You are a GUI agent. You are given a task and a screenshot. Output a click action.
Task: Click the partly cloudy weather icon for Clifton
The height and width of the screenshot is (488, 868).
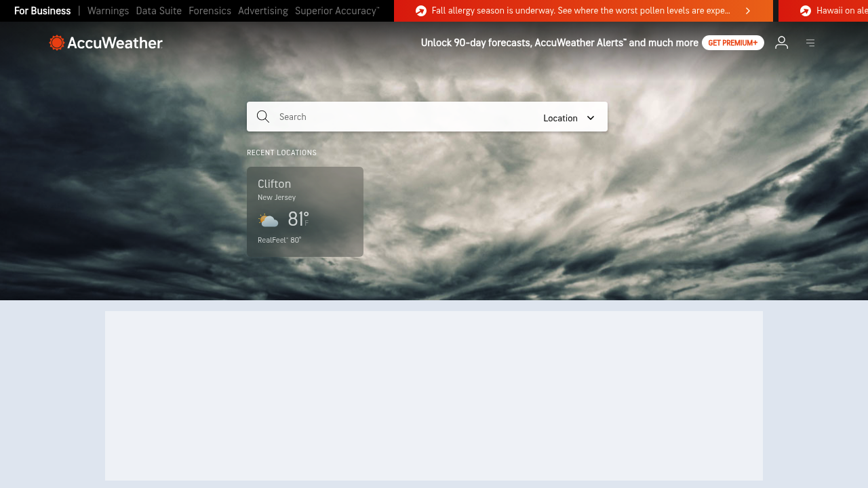[x=269, y=220]
